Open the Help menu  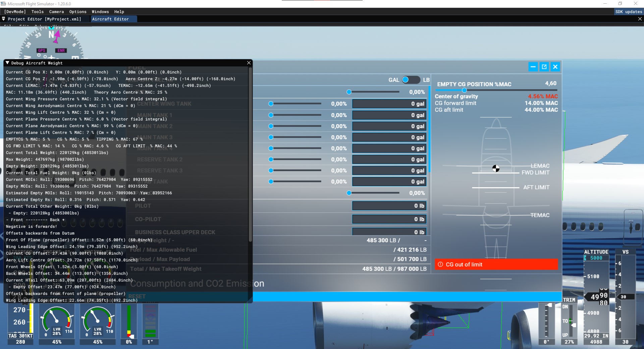[x=119, y=12]
